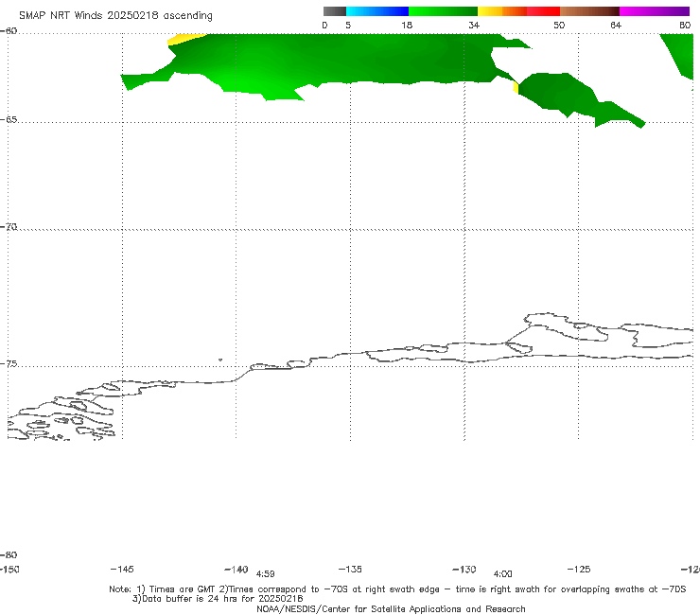Click the latitude label '-60'
The height and width of the screenshot is (615, 700).
pos(9,31)
